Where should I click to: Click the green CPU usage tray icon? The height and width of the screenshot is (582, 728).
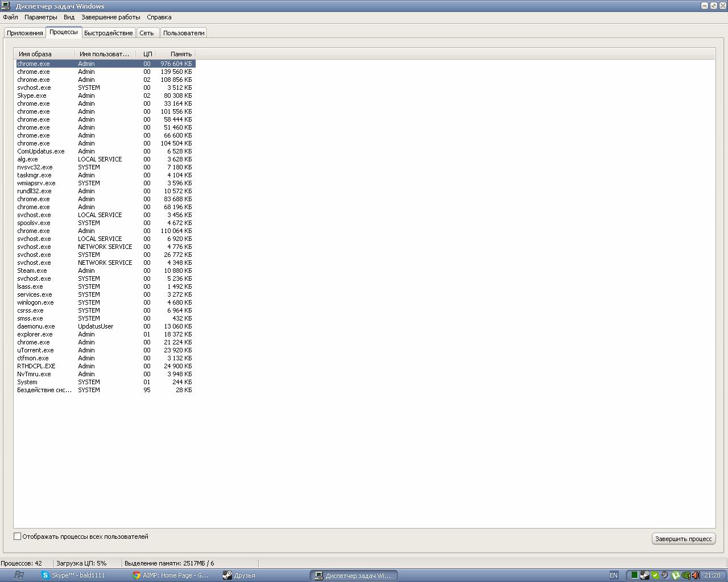(x=635, y=575)
